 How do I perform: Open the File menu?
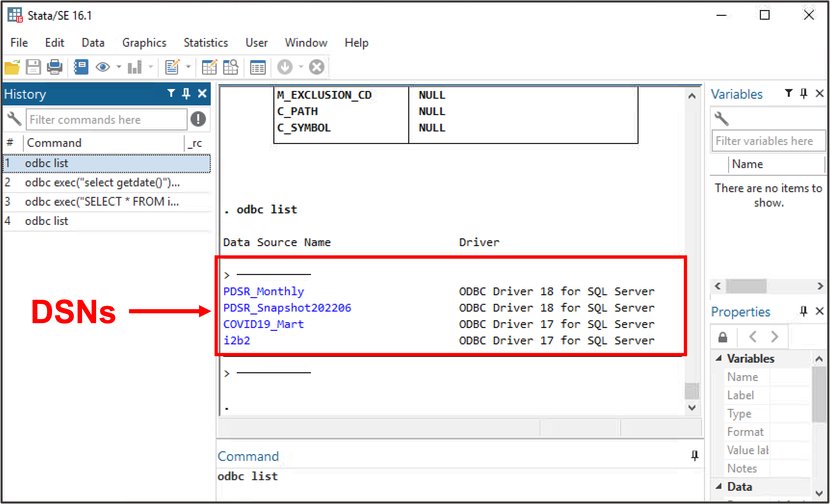(19, 42)
